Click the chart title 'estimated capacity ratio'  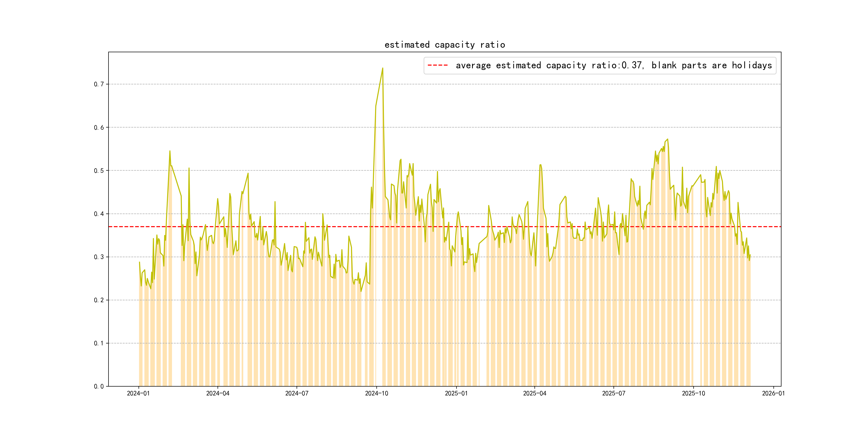[x=444, y=45]
